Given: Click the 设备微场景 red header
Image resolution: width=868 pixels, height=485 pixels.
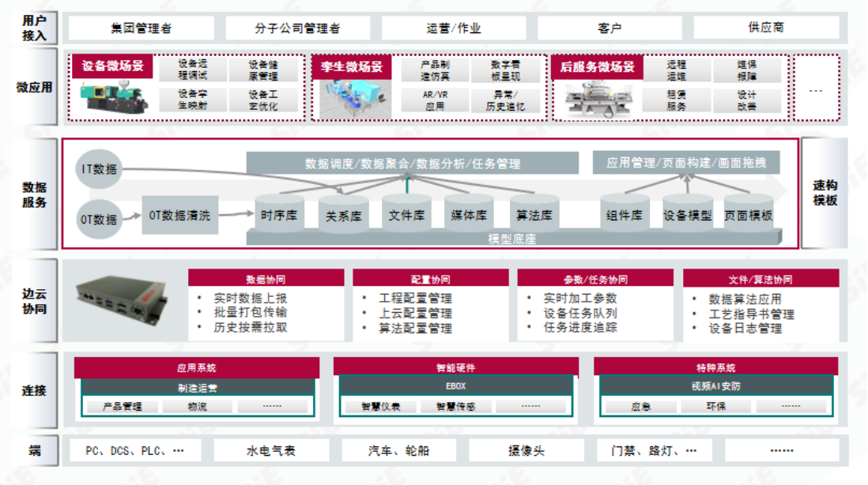Looking at the screenshot, I should click(112, 66).
